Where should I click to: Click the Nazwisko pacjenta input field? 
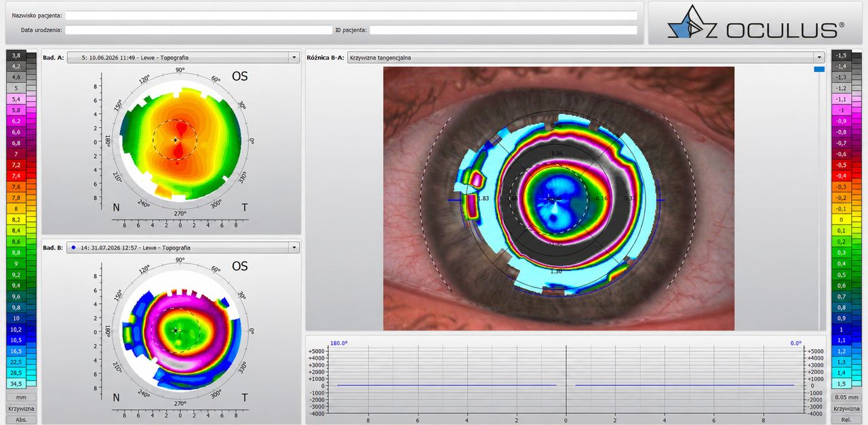coord(351,15)
